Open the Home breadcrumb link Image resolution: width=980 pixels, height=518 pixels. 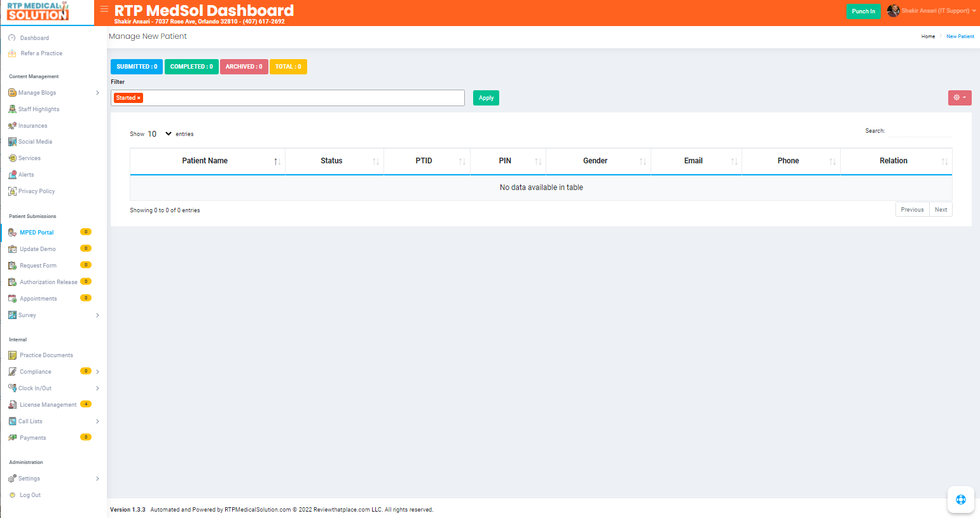[x=928, y=36]
